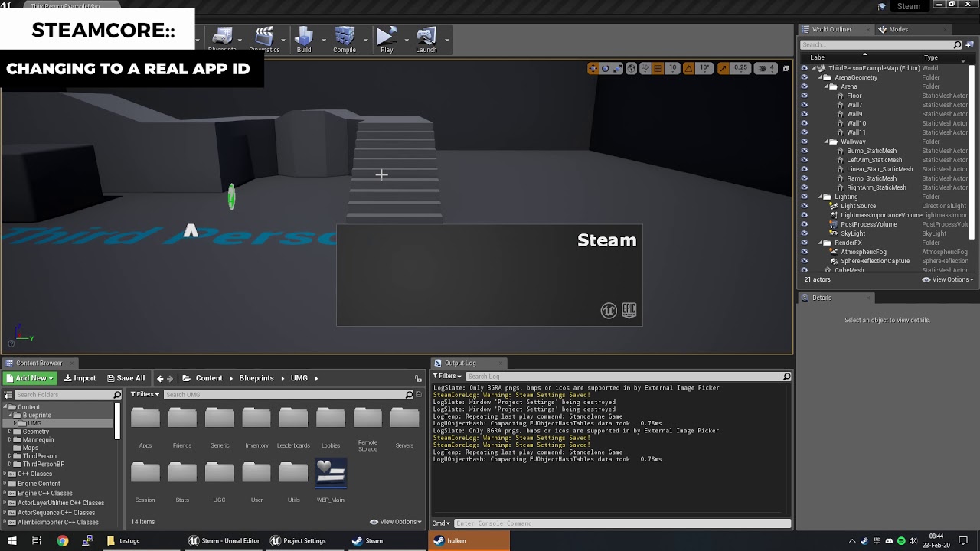Click the Compile toolbar icon
Screen dimensions: 980x551
click(344, 40)
